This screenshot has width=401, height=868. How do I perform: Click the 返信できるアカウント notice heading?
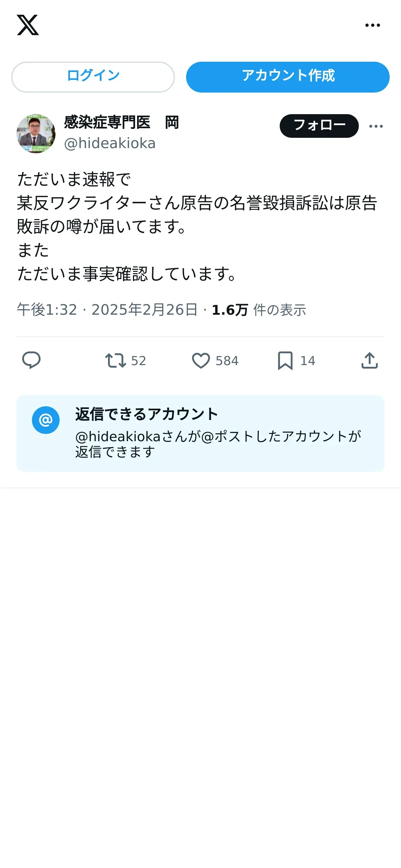click(147, 414)
